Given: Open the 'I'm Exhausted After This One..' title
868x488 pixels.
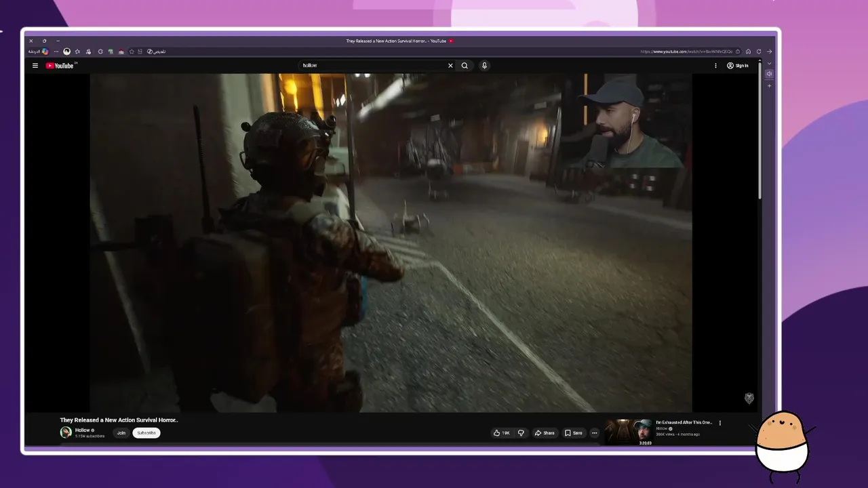Looking at the screenshot, I should click(684, 422).
